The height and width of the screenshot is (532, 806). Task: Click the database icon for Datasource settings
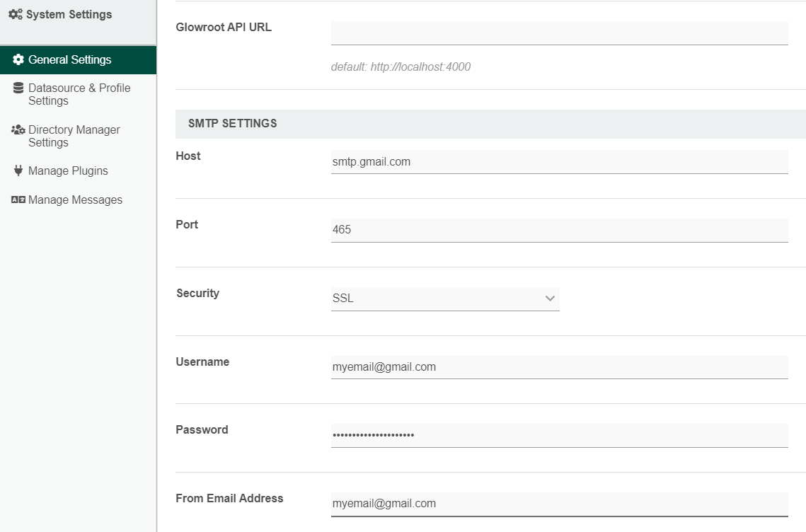tap(18, 88)
